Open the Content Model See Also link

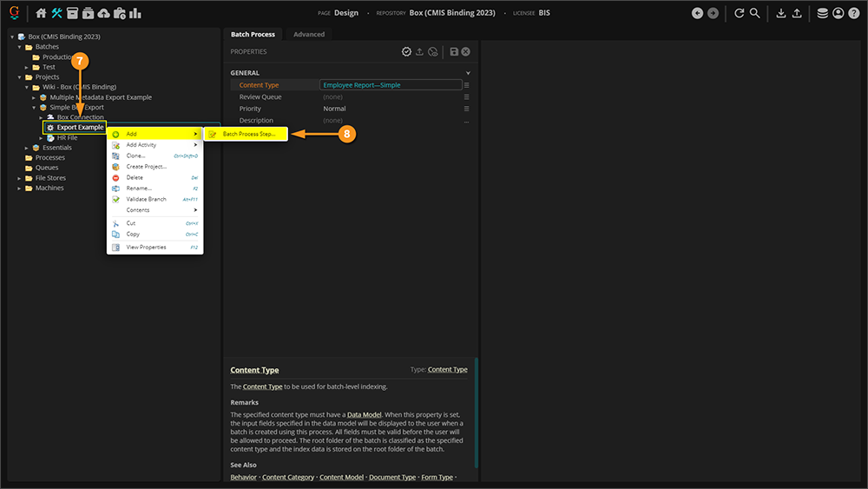point(341,478)
